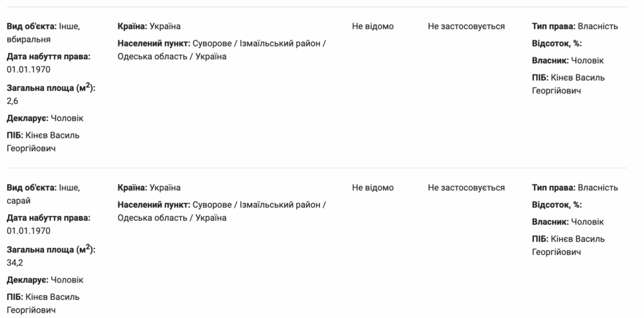Click the total area value 2,6
Image resolution: width=644 pixels, height=318 pixels.
(x=13, y=99)
